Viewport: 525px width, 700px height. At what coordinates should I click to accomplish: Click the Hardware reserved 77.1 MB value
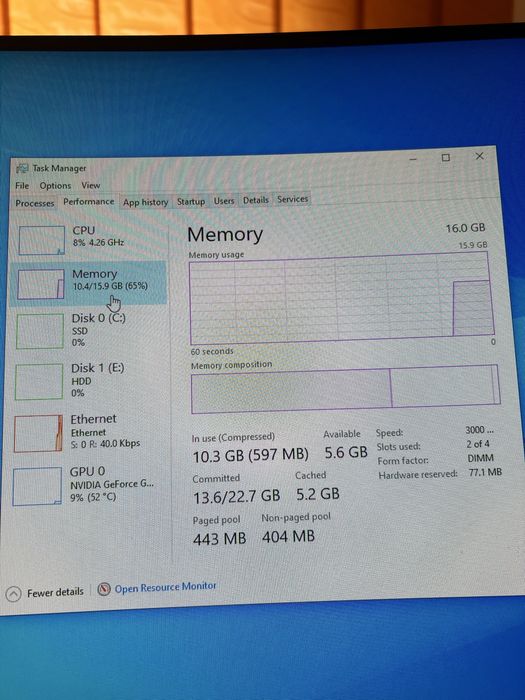pos(485,472)
